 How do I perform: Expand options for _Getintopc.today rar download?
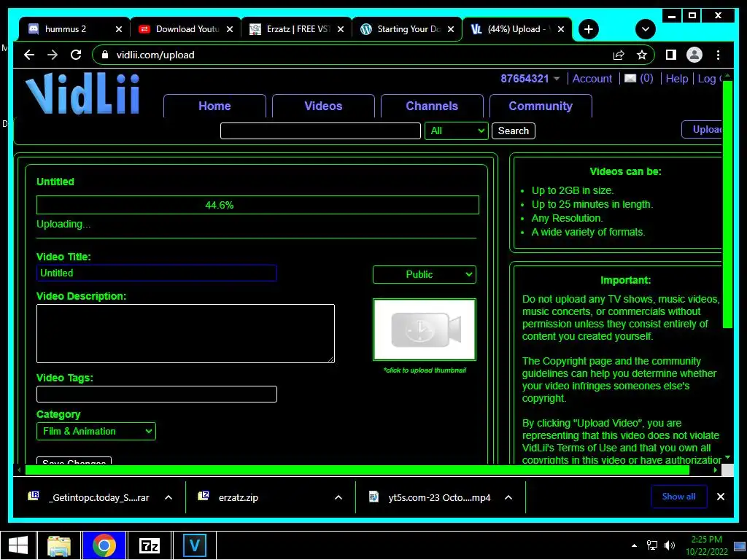point(169,497)
